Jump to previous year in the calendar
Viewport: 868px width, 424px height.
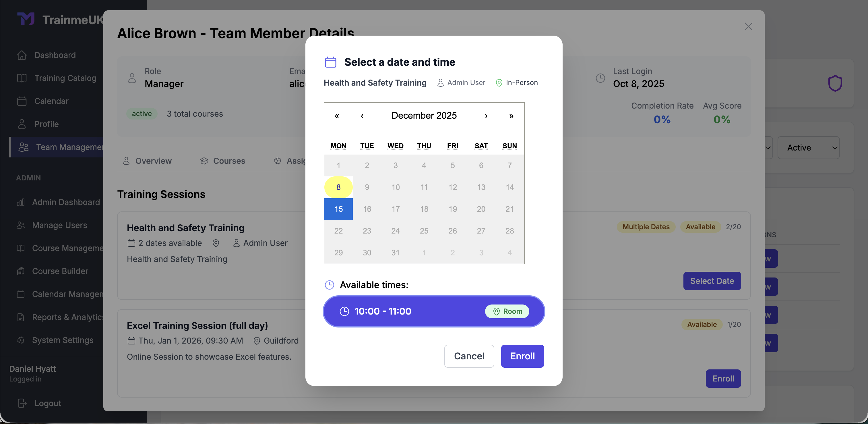(x=337, y=116)
